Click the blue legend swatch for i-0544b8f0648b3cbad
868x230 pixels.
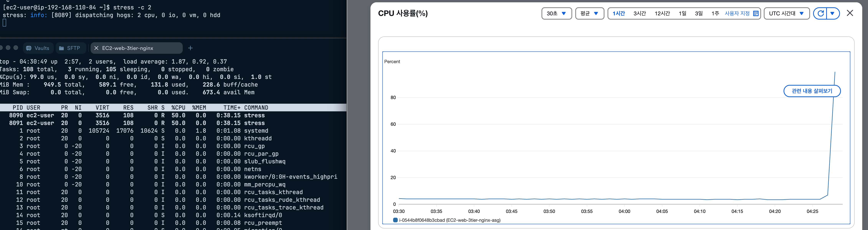click(x=395, y=220)
